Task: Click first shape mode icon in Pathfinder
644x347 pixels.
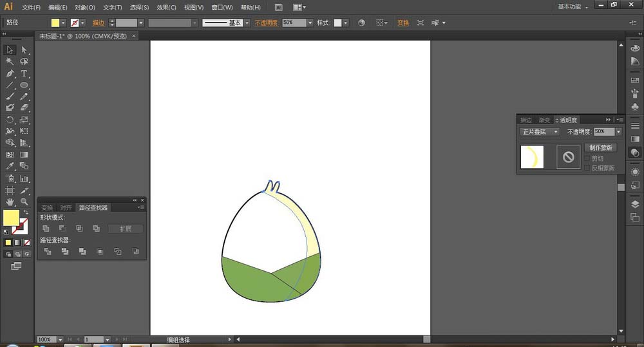Action: tap(46, 229)
